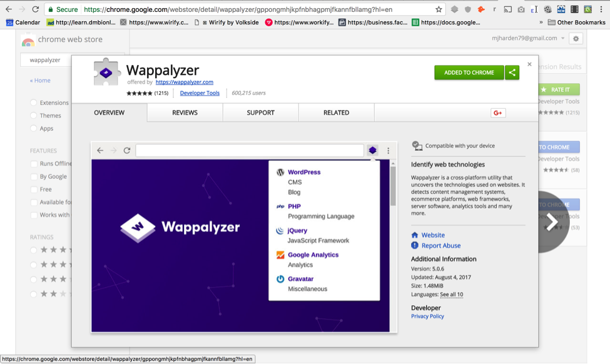Share Wappalyzer using the green share icon
610x364 pixels.
(512, 73)
